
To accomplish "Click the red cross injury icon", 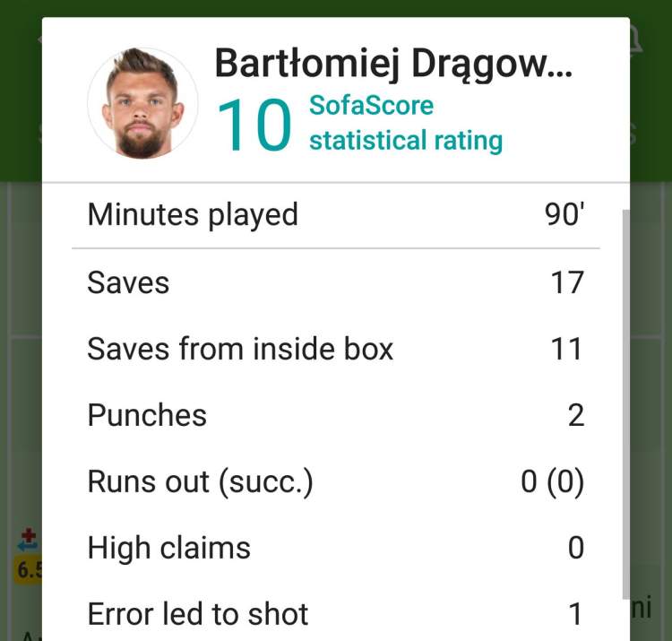I will pyautogui.click(x=29, y=535).
